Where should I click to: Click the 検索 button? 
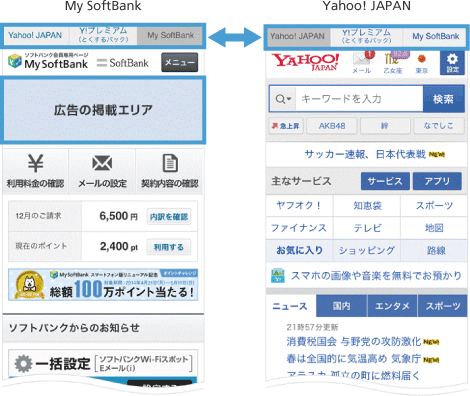(x=444, y=99)
